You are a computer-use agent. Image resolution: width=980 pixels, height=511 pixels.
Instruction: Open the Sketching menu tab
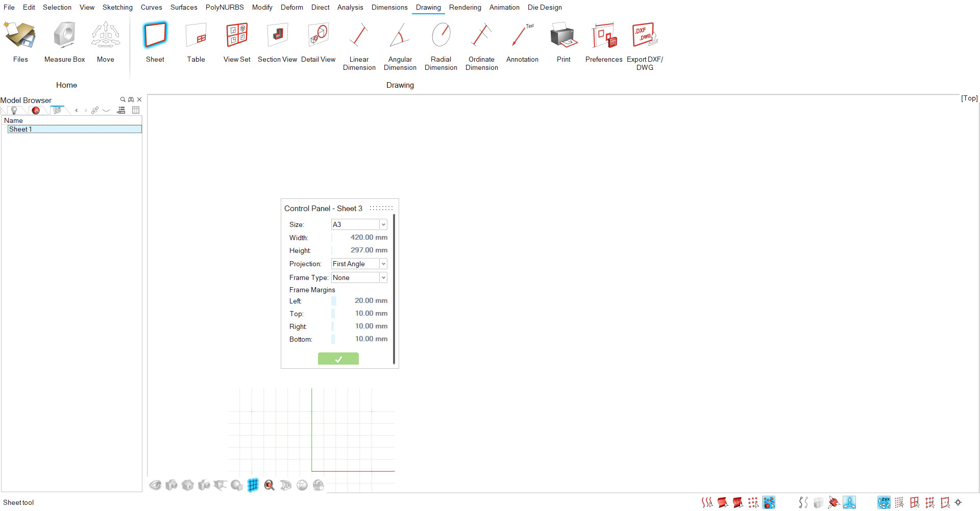click(x=117, y=7)
